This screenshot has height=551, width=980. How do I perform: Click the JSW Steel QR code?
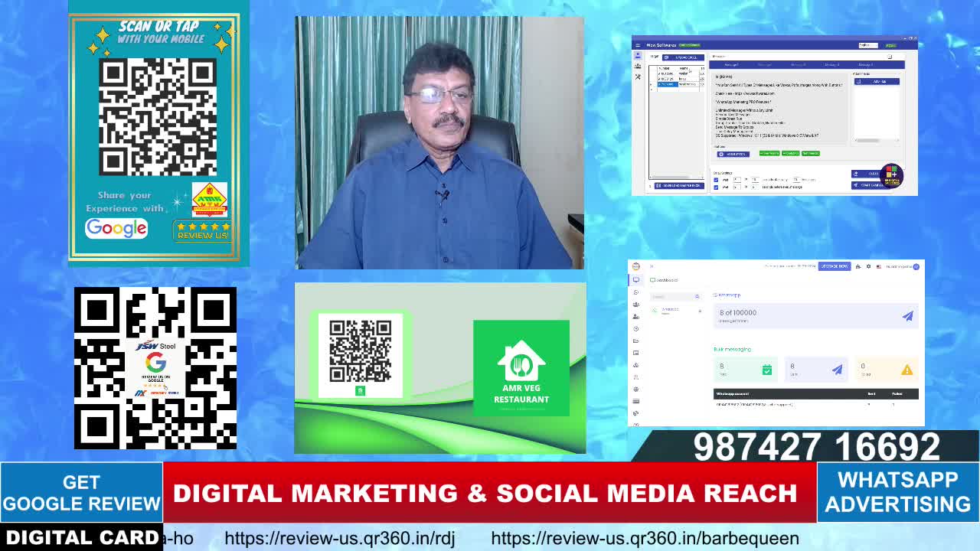coord(155,368)
